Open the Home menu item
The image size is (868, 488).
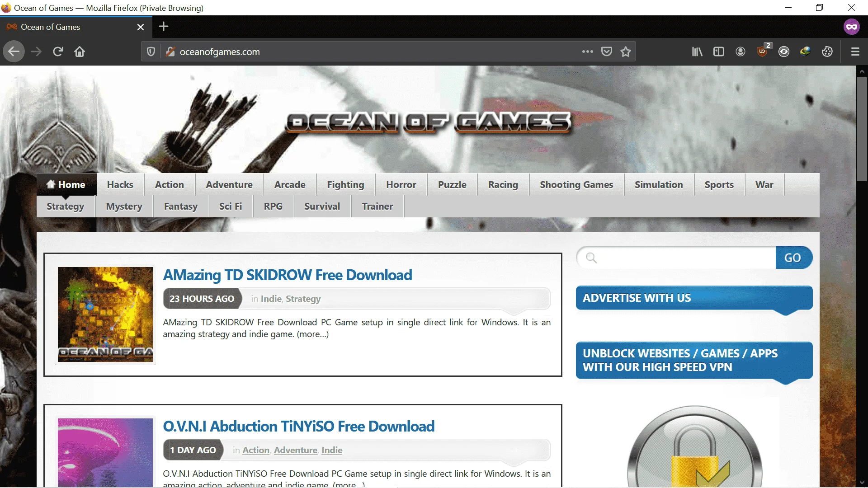point(66,184)
